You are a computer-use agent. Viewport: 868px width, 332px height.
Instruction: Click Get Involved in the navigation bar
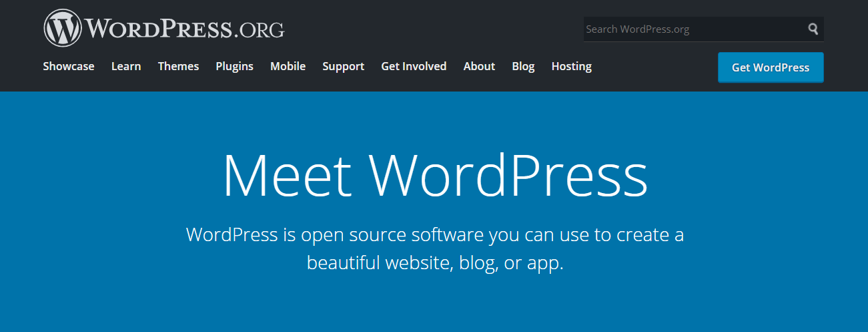point(414,66)
